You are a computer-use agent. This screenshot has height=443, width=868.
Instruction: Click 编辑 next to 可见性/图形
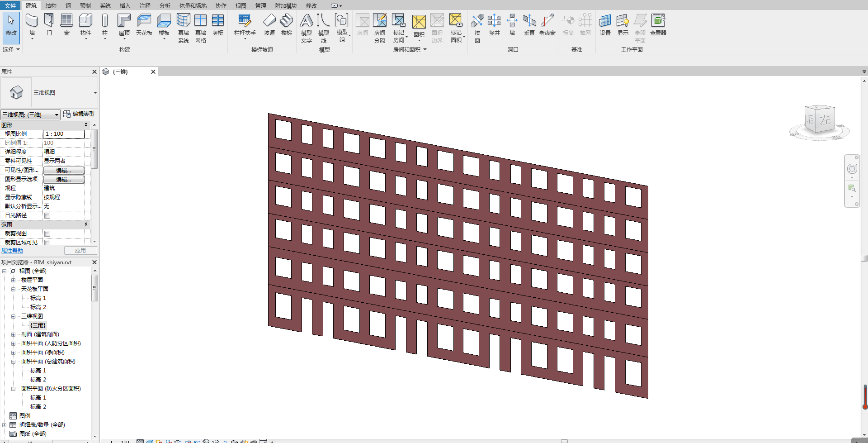tap(64, 170)
